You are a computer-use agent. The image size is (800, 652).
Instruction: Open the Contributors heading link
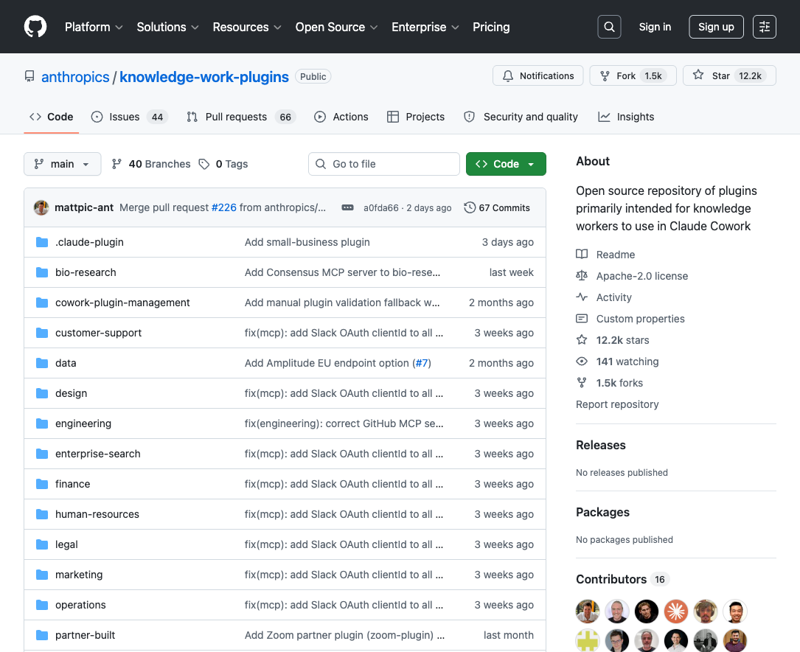click(622, 580)
